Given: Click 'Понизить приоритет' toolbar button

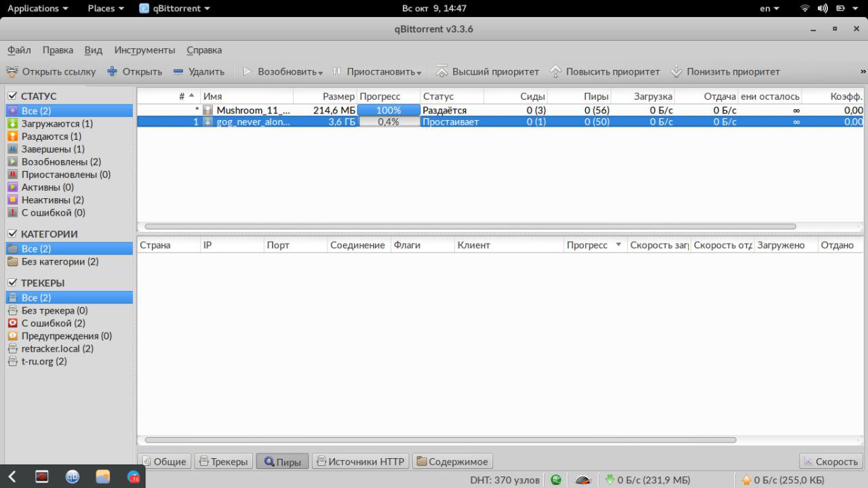Looking at the screenshot, I should click(x=725, y=71).
